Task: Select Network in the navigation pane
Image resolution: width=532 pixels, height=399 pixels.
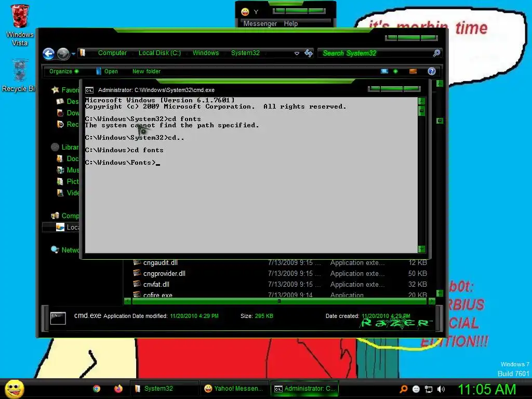Action: 65,250
